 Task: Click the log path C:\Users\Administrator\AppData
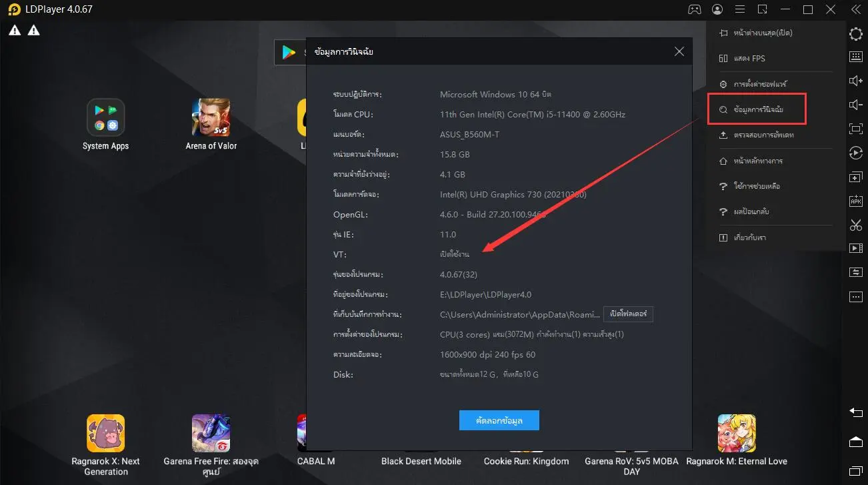(520, 315)
